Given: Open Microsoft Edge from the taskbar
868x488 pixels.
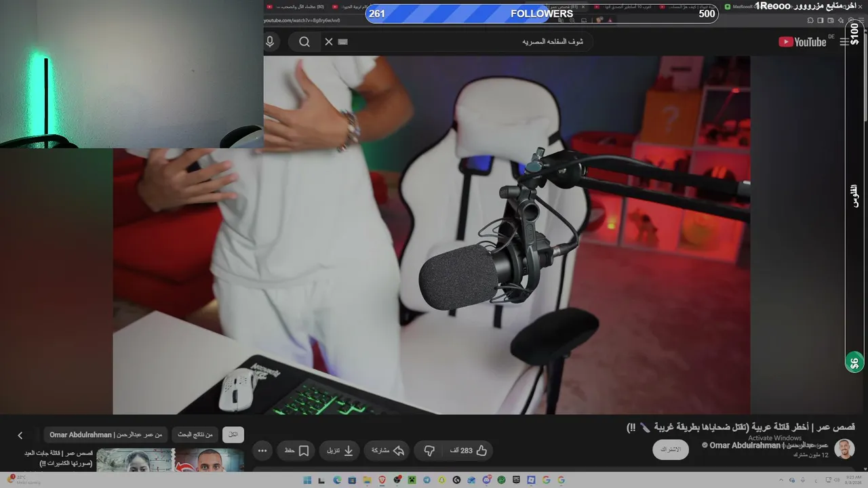Looking at the screenshot, I should pyautogui.click(x=337, y=481).
